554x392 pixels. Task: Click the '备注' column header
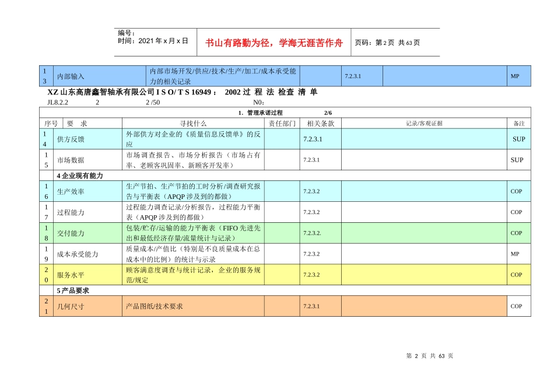(518, 123)
